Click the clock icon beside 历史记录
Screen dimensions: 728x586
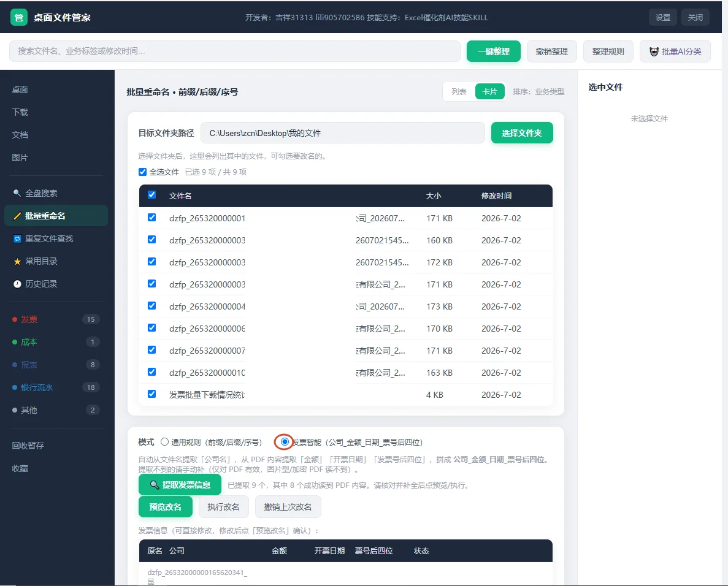click(x=17, y=284)
